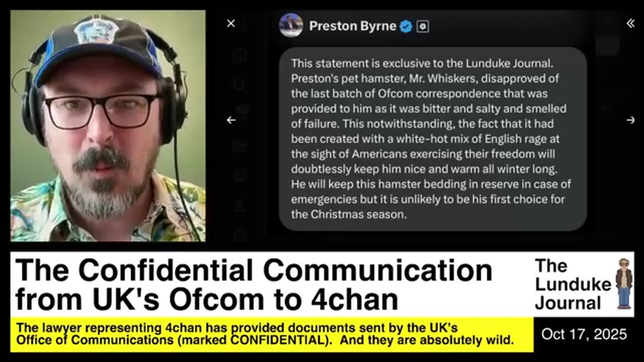Click the dimmed Home sidebar icon
The image size is (644, 362).
pyautogui.click(x=239, y=56)
